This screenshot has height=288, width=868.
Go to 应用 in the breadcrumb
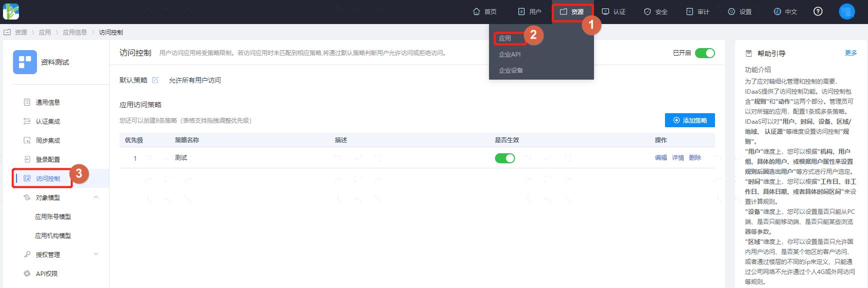pos(45,32)
